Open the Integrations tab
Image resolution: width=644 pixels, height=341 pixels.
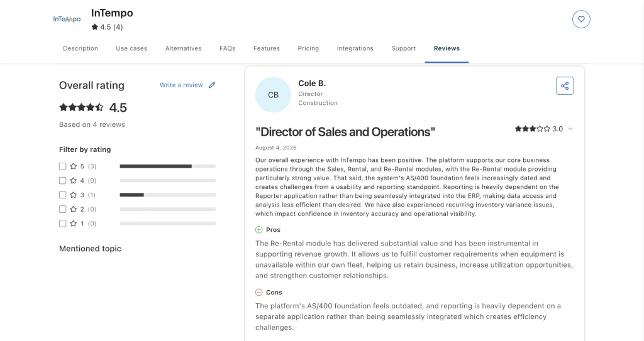tap(355, 48)
